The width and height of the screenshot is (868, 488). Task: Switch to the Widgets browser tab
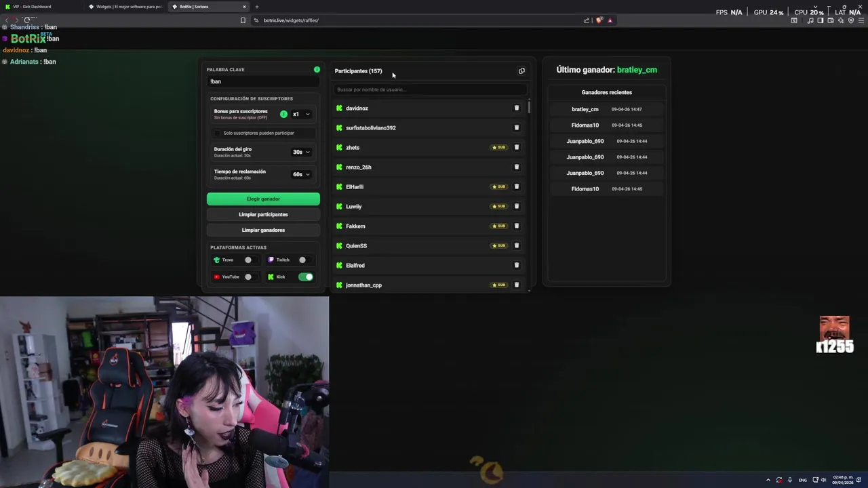click(125, 7)
